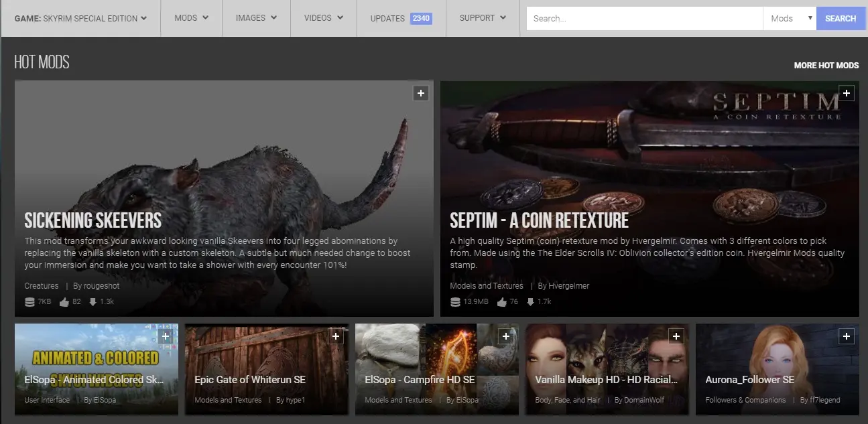Click the 1.7k downloads count
The image size is (868, 424).
tap(544, 302)
